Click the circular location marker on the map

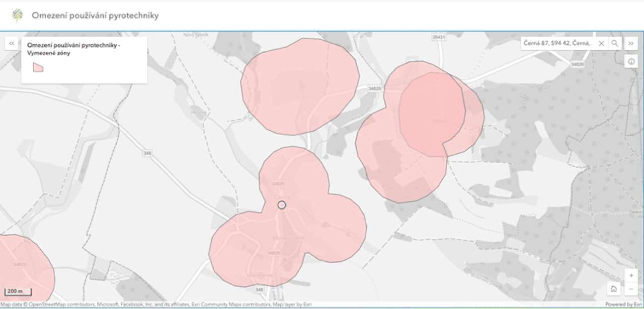tap(282, 205)
